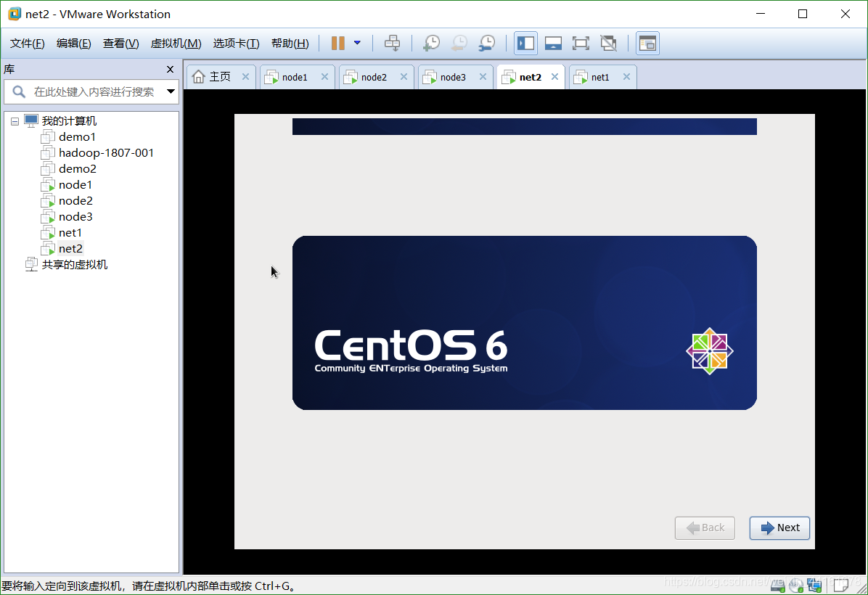Open the 帮助(H) menu
The height and width of the screenshot is (595, 868).
pos(290,43)
